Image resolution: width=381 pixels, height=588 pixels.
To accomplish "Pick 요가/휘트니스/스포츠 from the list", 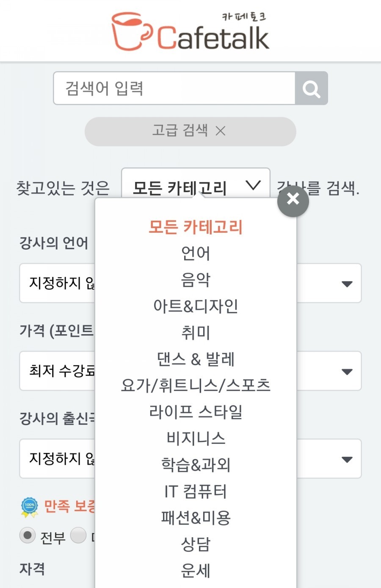I will [195, 385].
